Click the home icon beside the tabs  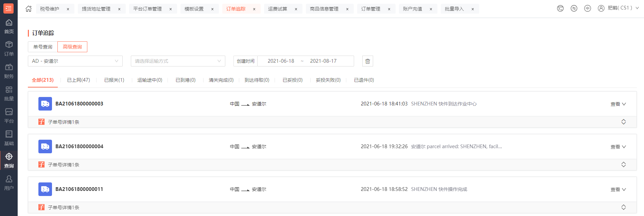coord(29,9)
